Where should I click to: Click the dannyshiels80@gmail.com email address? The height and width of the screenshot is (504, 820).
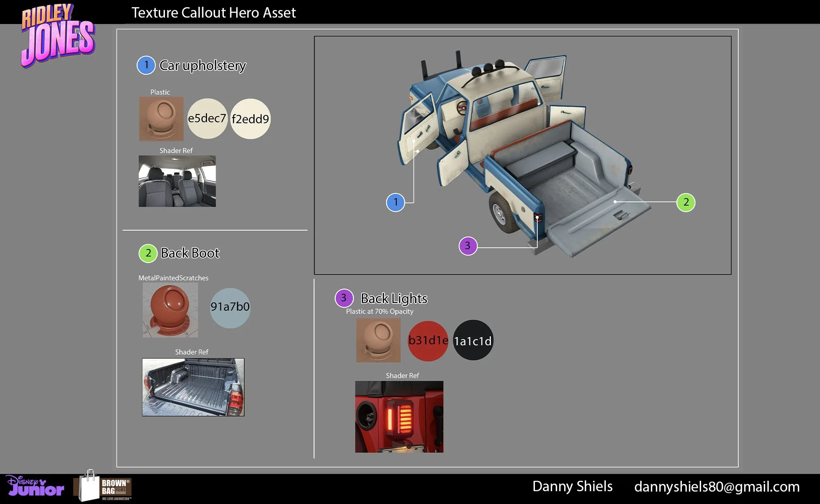coord(717,487)
